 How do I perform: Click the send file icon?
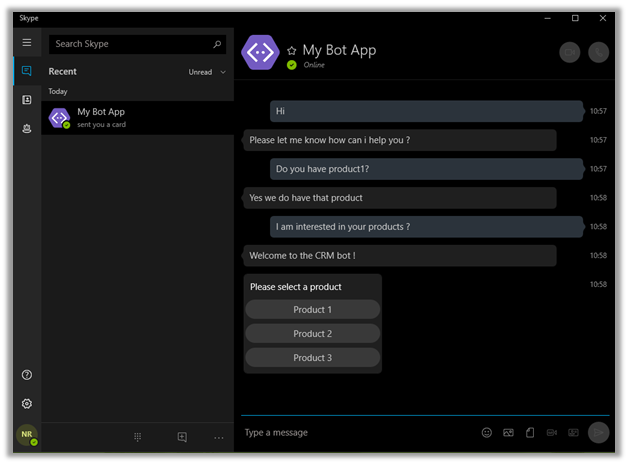pyautogui.click(x=531, y=433)
